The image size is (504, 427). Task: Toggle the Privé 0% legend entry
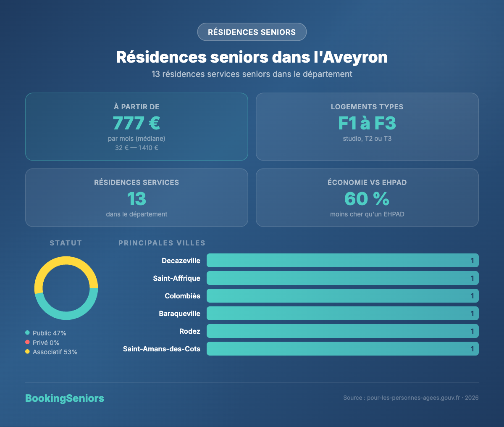pyautogui.click(x=45, y=343)
